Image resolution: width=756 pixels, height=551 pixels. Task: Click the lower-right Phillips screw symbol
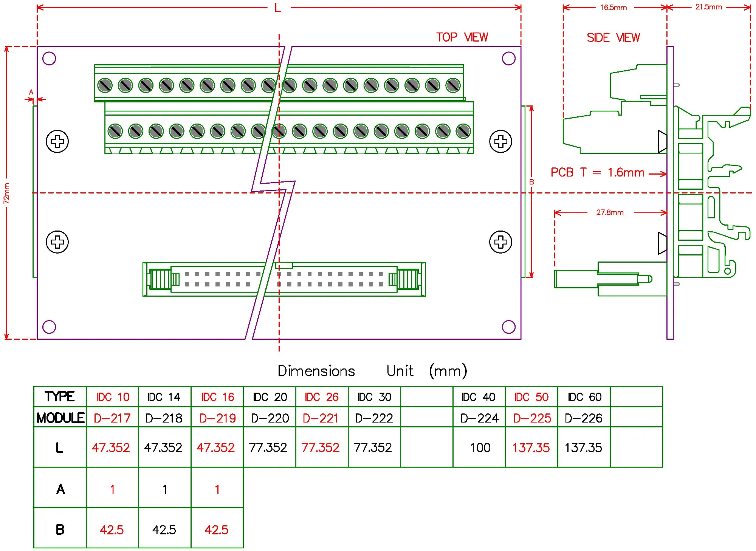click(x=500, y=242)
